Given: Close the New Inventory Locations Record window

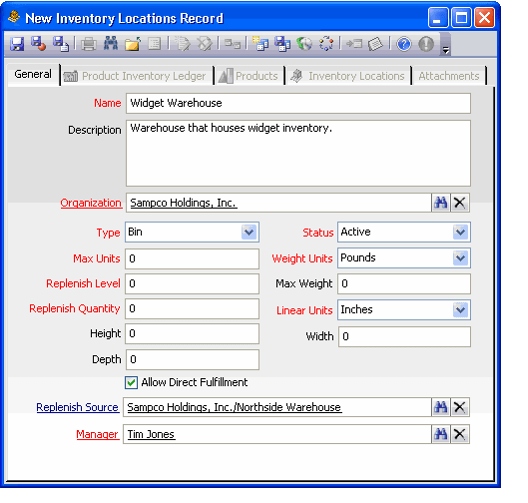Looking at the screenshot, I should pos(484,18).
